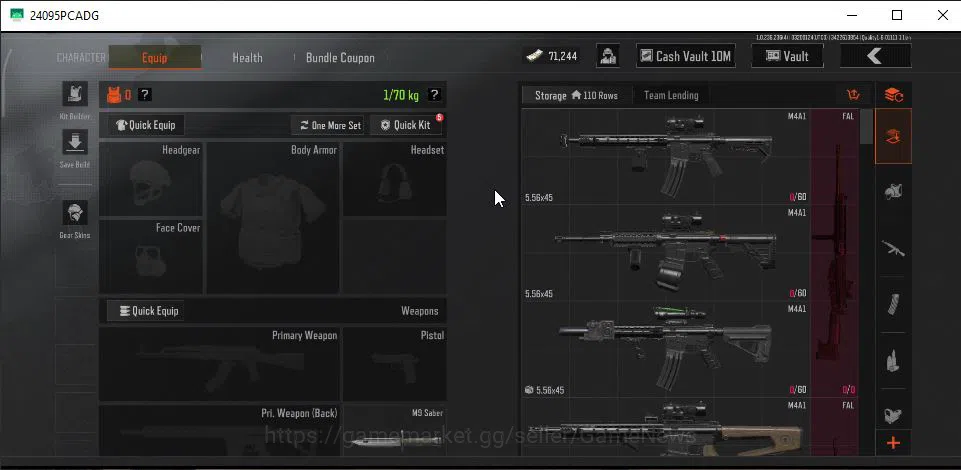The width and height of the screenshot is (961, 470).
Task: Select the second M4A1 with drum magazine
Action: pyautogui.click(x=666, y=252)
